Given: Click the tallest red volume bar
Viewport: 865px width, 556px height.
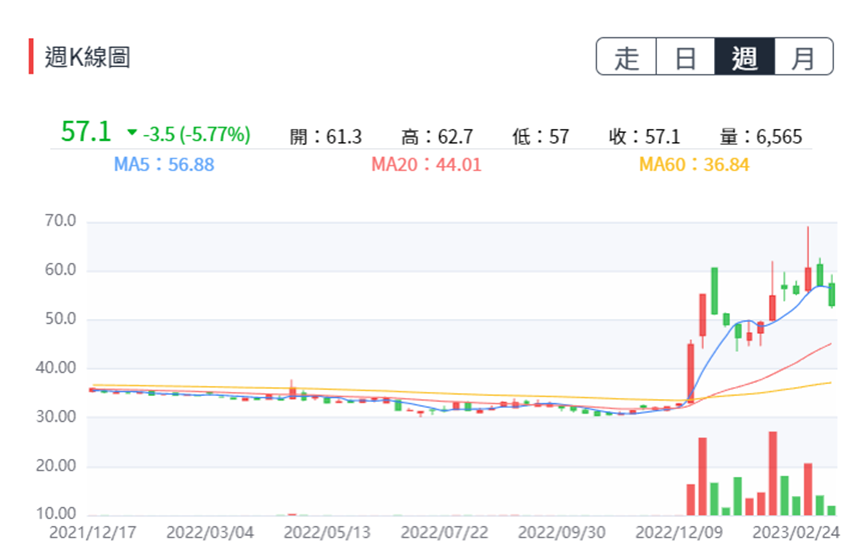Looking at the screenshot, I should click(x=772, y=473).
